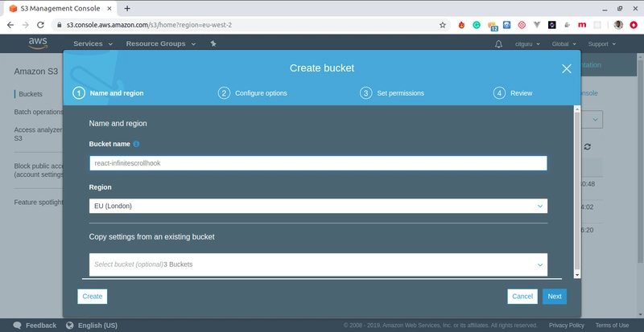
Task: Open Privacy Policy link
Action: (567, 326)
